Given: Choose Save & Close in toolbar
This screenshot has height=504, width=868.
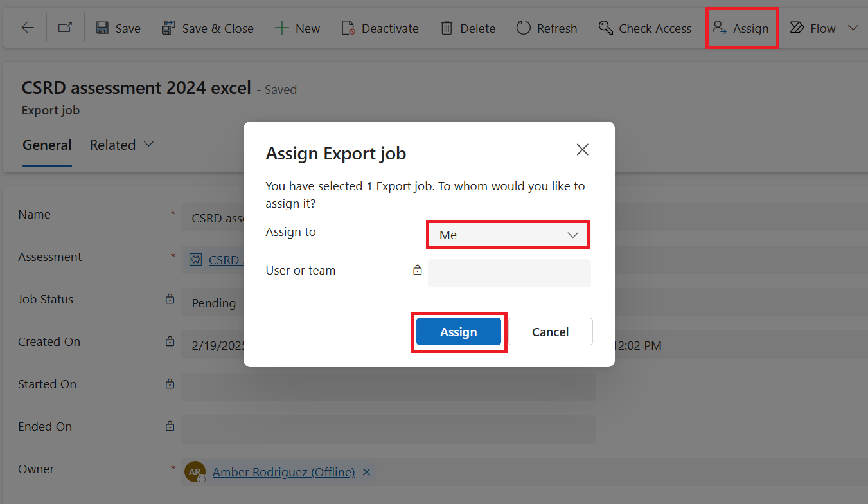Looking at the screenshot, I should point(208,28).
